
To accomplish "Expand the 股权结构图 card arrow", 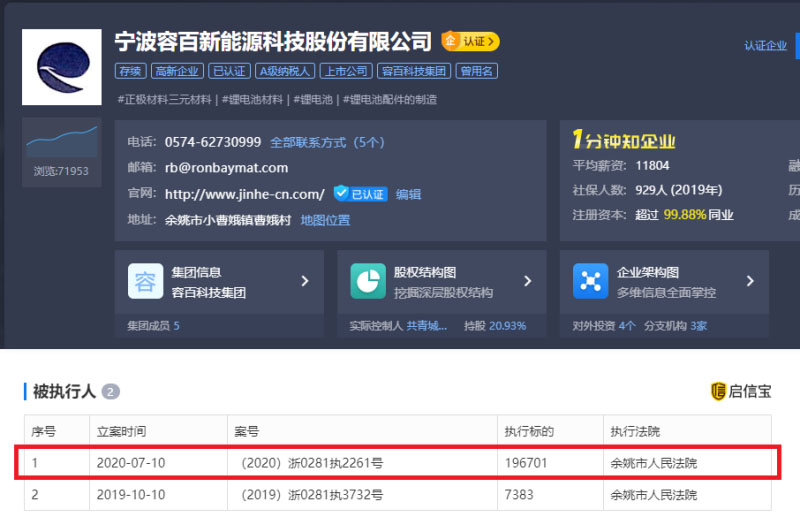I will pos(527,281).
